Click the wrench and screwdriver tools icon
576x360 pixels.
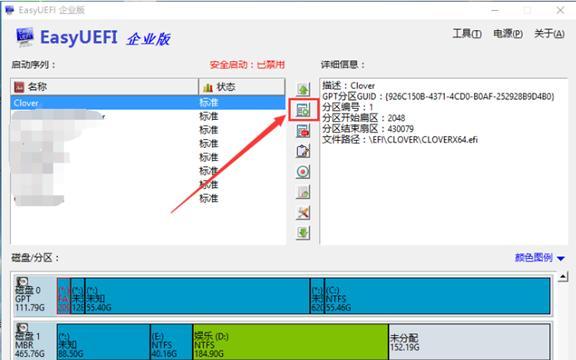303,212
